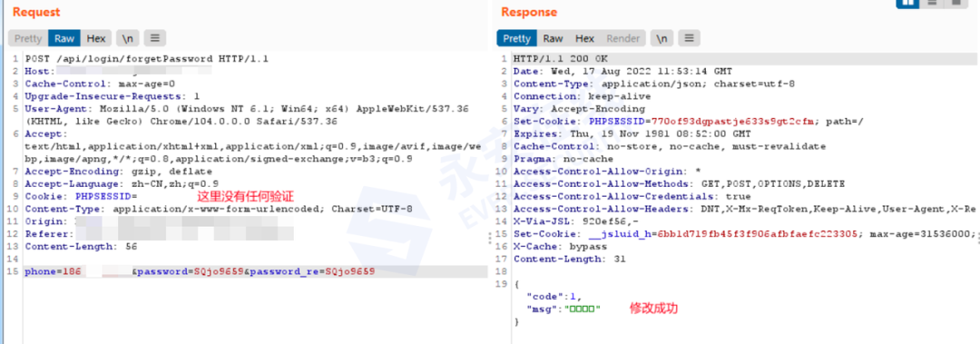
Task: Click the Content-Length: 31 response line
Action: 569,259
